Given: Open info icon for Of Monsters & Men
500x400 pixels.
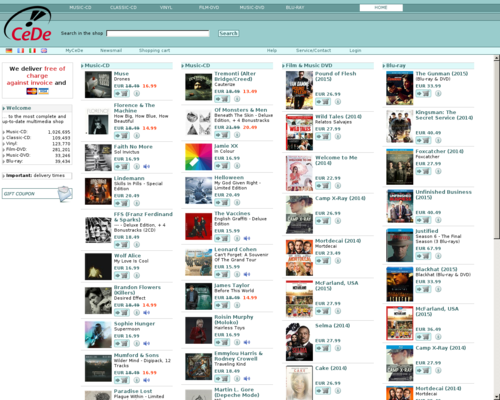Looking at the screenshot, I should coord(237,135).
